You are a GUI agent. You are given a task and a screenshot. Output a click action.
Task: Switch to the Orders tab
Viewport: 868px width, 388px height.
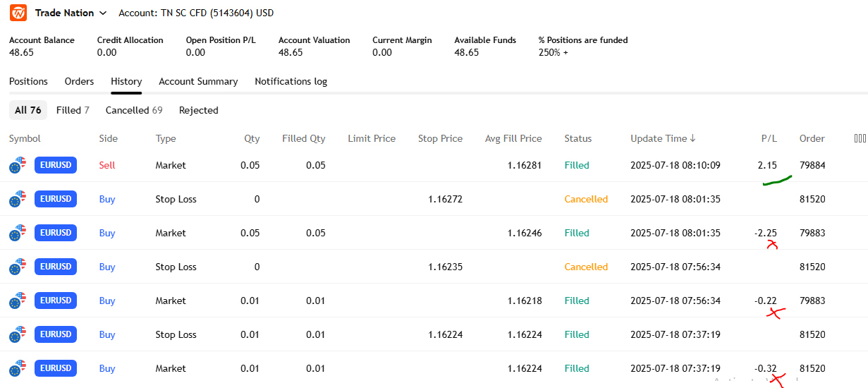click(x=79, y=81)
